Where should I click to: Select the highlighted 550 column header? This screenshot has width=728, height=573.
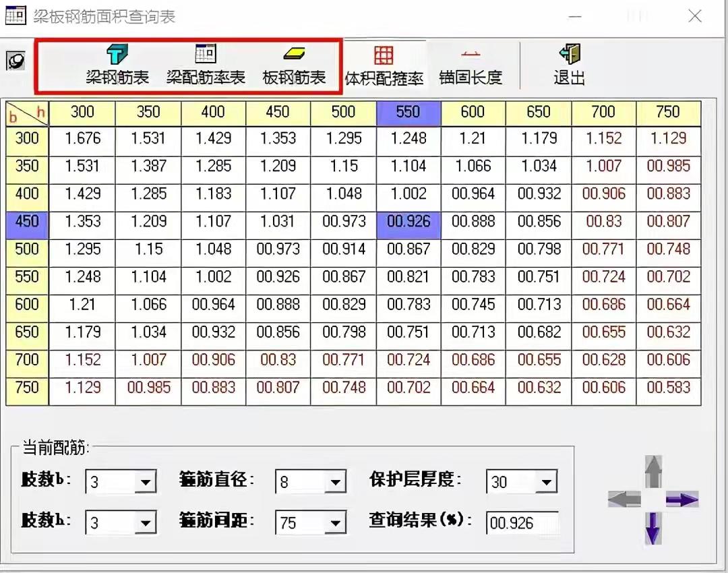click(x=407, y=113)
